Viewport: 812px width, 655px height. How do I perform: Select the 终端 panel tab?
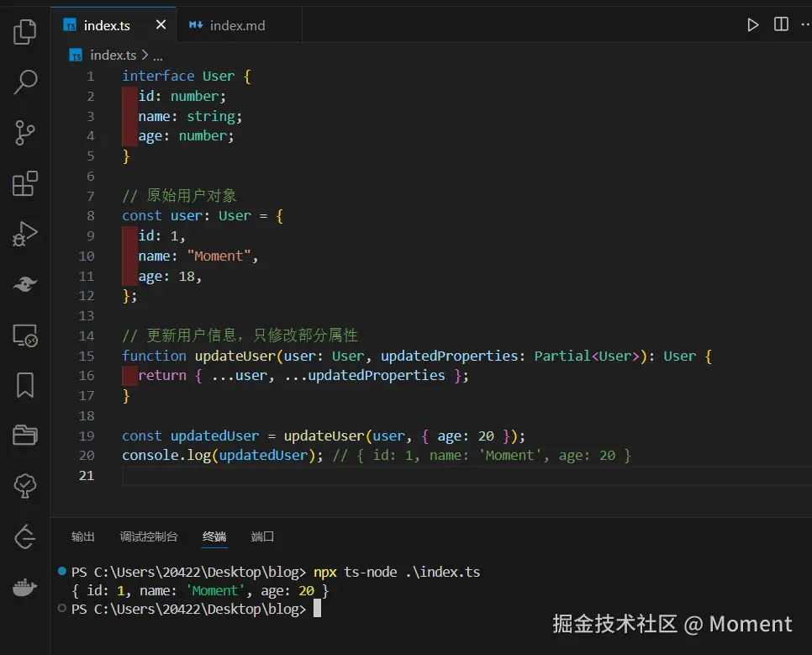[x=214, y=536]
